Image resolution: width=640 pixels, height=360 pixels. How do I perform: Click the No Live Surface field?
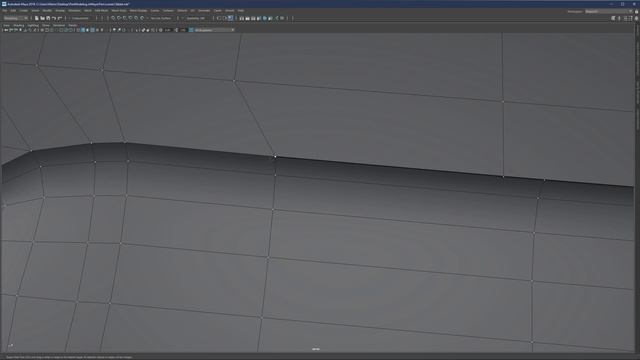pyautogui.click(x=161, y=18)
